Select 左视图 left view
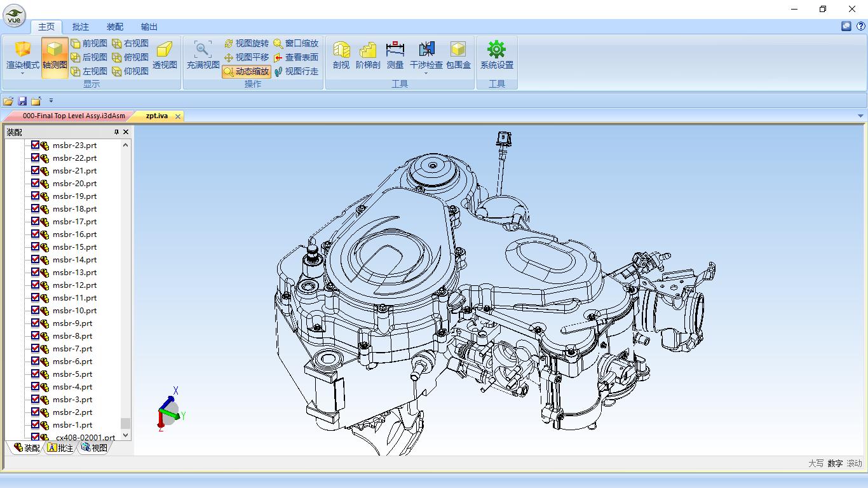 tap(89, 71)
